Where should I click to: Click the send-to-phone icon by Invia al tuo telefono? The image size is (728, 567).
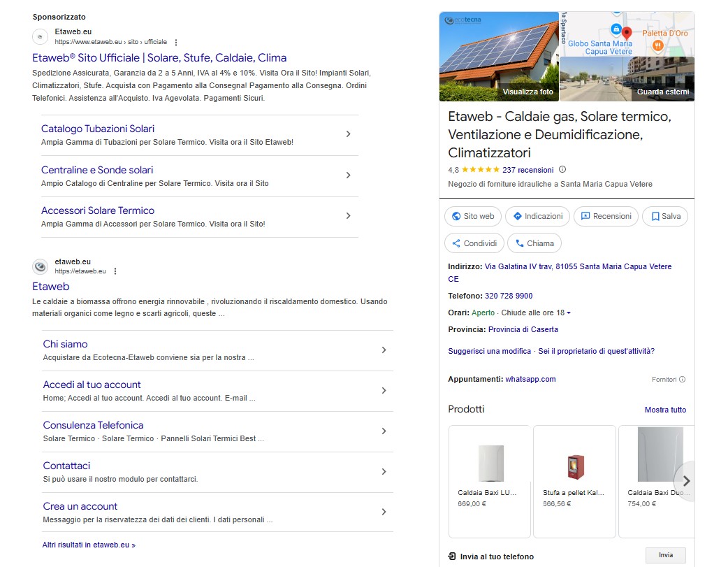pos(452,557)
